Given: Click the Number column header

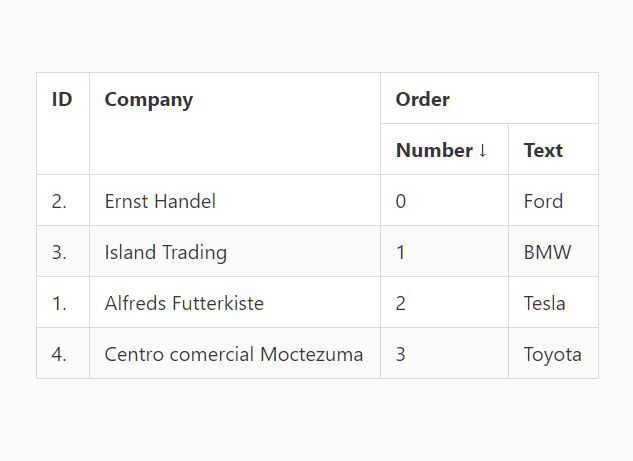Looking at the screenshot, I should coord(434,150).
